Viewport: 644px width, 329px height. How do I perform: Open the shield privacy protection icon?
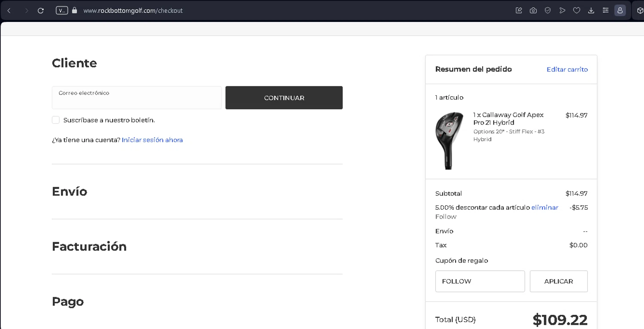click(x=548, y=10)
